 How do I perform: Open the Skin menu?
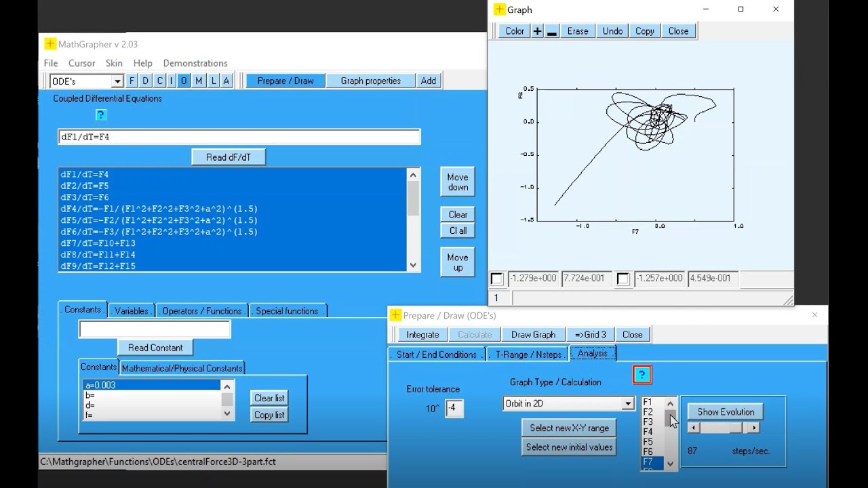[114, 63]
